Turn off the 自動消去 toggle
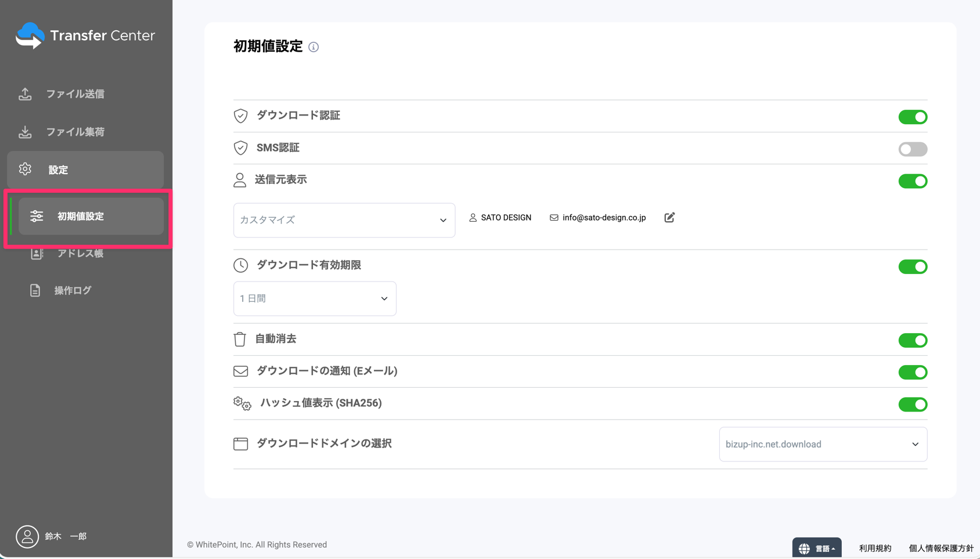980x559 pixels. click(x=912, y=340)
